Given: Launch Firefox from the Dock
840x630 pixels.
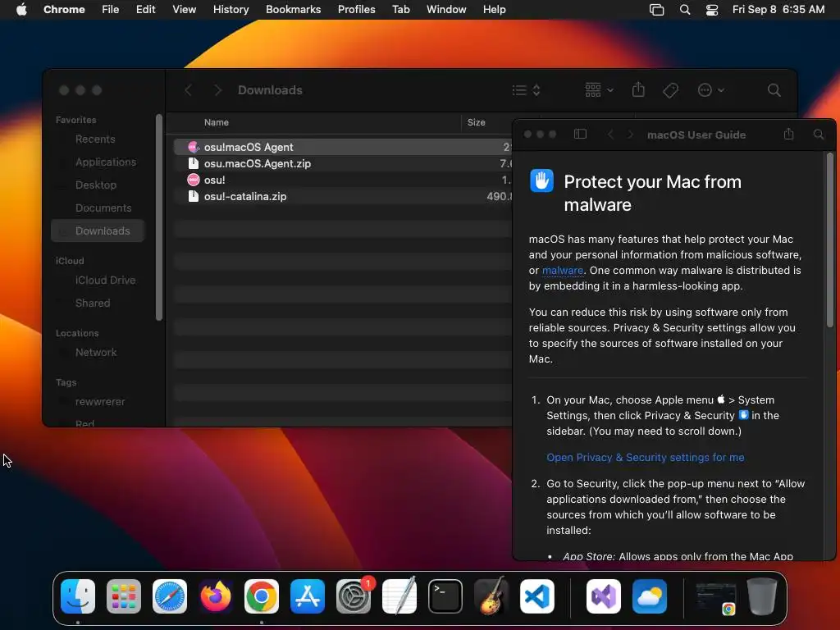Looking at the screenshot, I should [x=216, y=596].
